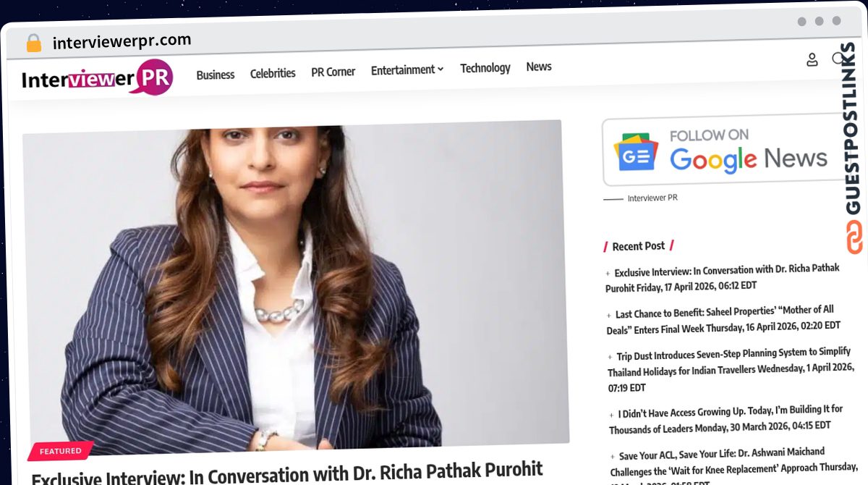The width and height of the screenshot is (868, 485).
Task: Click the FEATURED tag label
Action: pos(61,451)
